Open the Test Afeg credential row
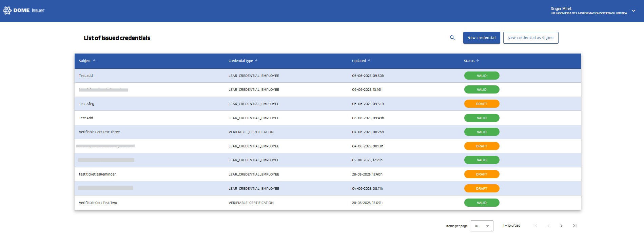Image resolution: width=644 pixels, height=248 pixels. coord(86,104)
